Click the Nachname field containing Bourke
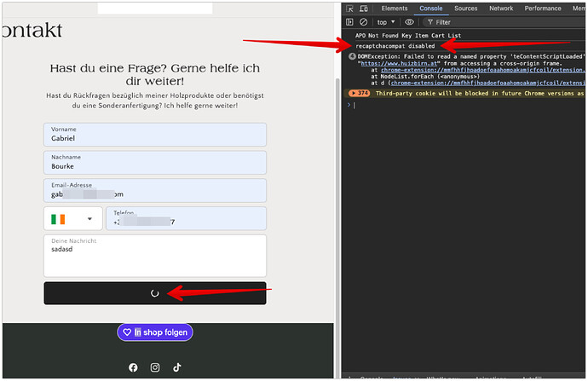This screenshot has height=381, width=588. click(x=155, y=163)
